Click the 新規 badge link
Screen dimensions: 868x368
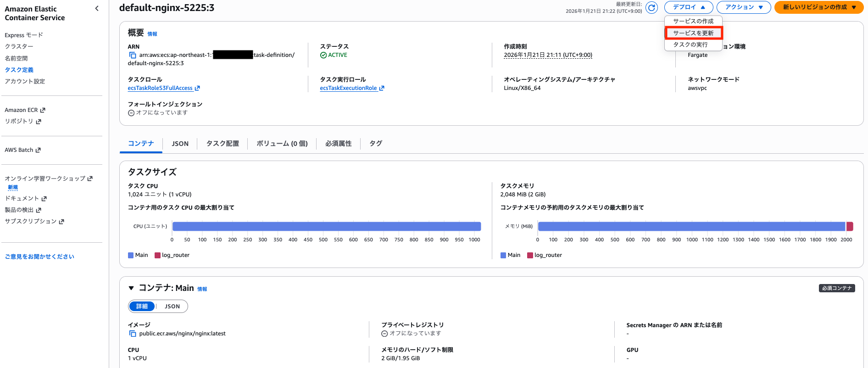[x=13, y=188]
